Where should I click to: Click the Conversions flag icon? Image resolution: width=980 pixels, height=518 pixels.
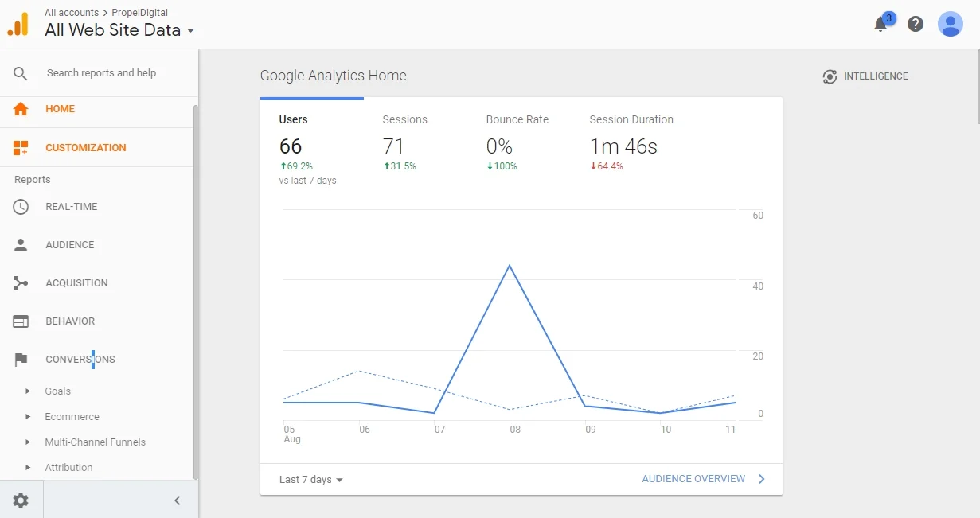21,360
